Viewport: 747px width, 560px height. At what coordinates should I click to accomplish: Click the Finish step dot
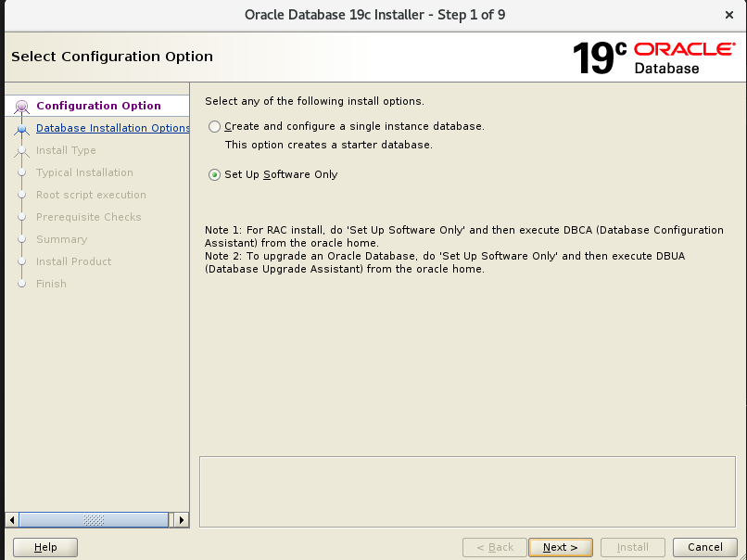(x=21, y=284)
